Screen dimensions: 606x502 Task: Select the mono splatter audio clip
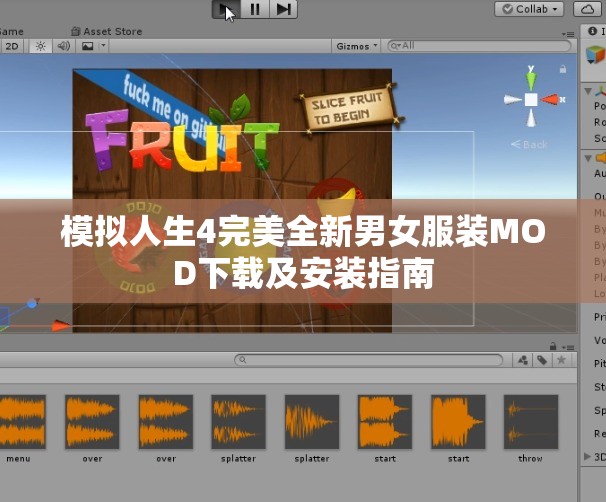pos(312,422)
